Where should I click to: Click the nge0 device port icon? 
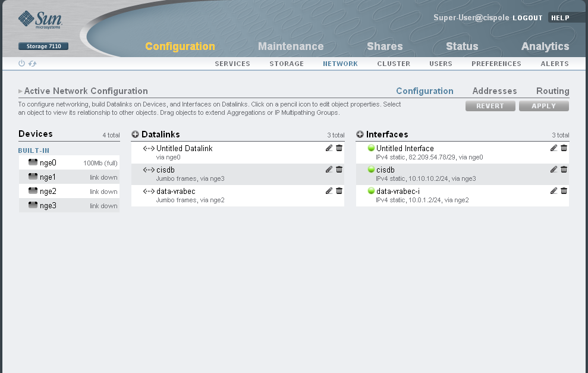click(x=33, y=162)
